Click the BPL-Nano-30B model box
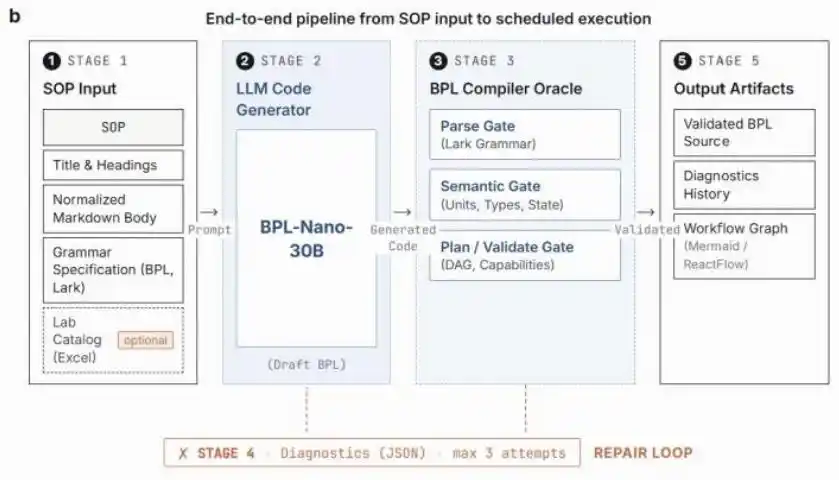The width and height of the screenshot is (839, 480). coord(307,239)
